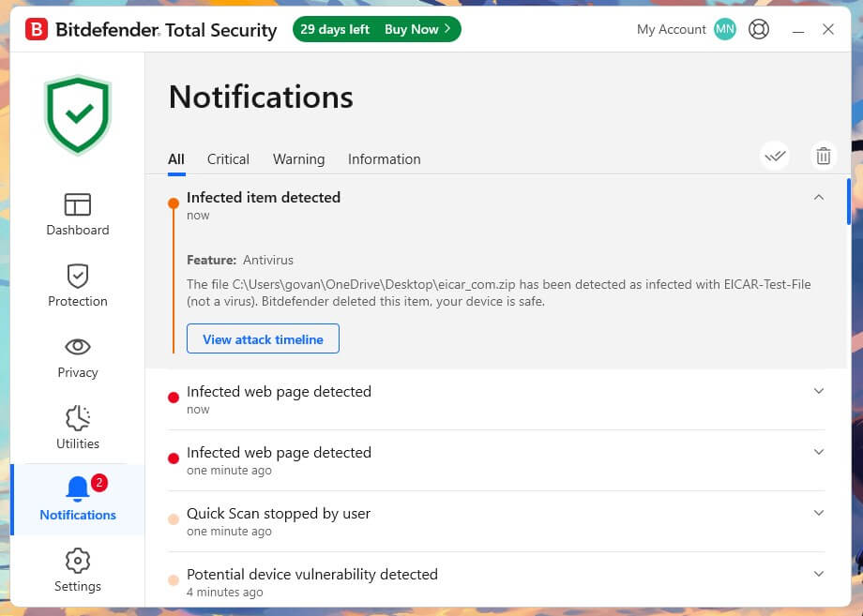Collapse the Infected item detected notification
This screenshot has height=616, width=863.
click(819, 198)
